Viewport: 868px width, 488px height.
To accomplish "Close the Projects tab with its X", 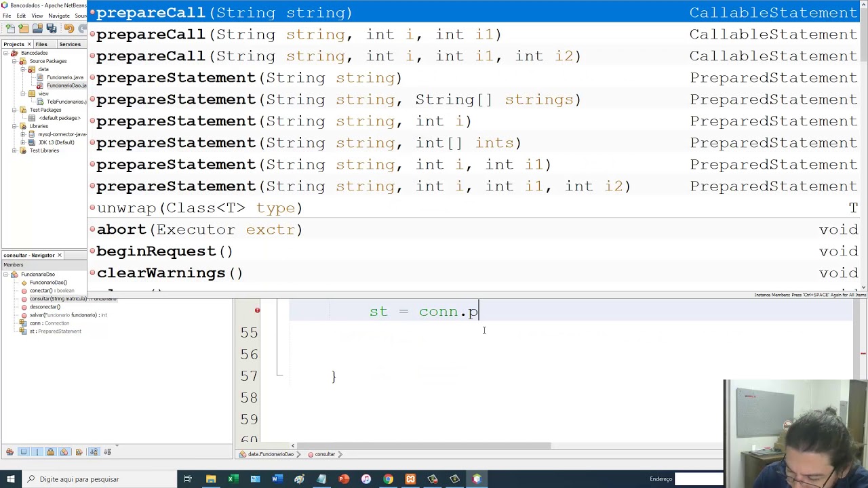I will pyautogui.click(x=29, y=44).
